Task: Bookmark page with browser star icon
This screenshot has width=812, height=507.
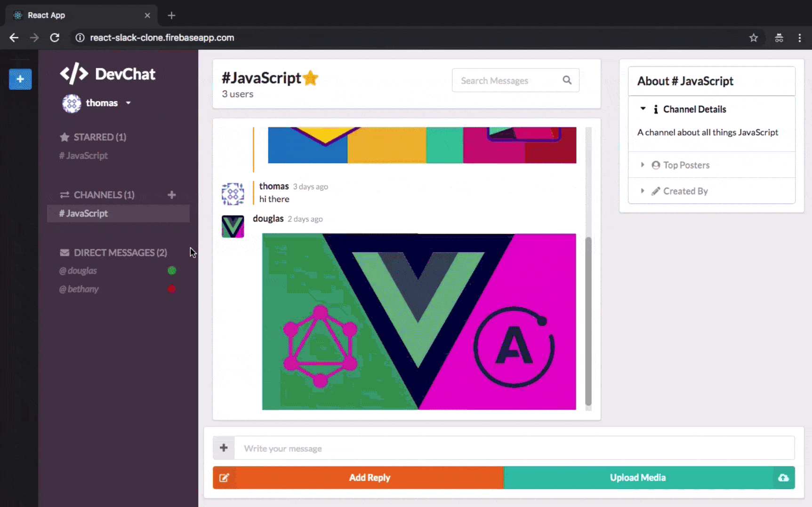Action: (x=754, y=38)
